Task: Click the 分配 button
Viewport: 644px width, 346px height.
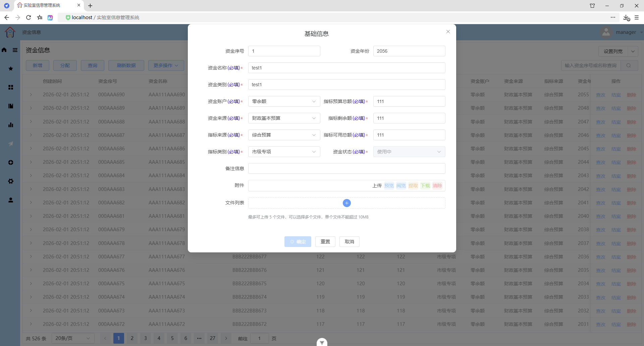Action: point(65,65)
